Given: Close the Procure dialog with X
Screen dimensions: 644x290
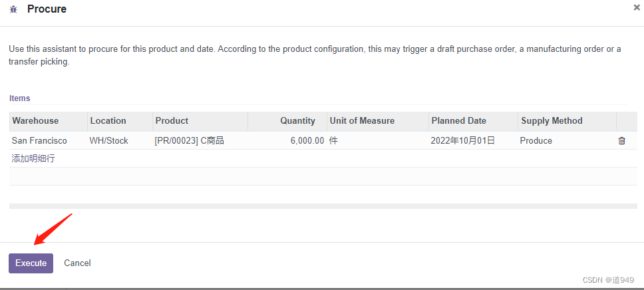Looking at the screenshot, I should (637, 7).
